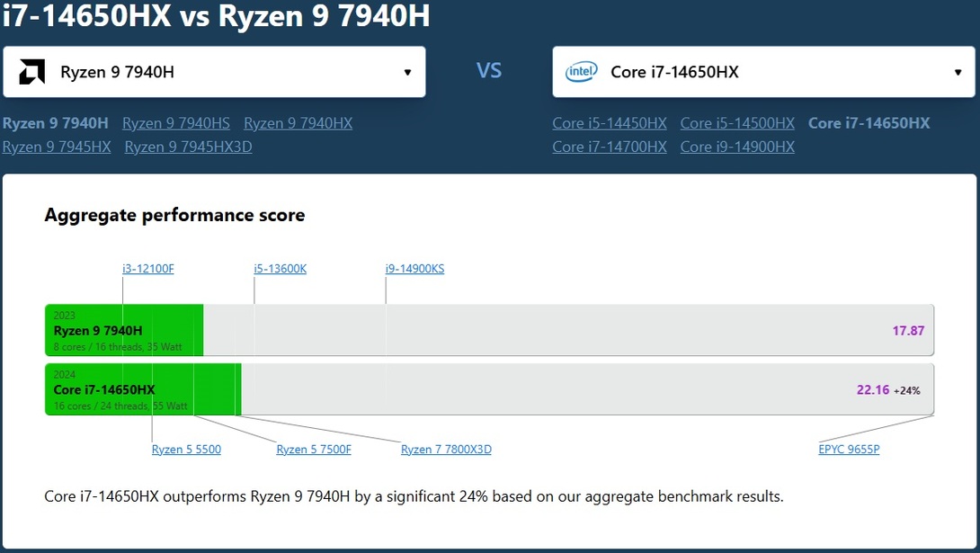
Task: Open Core i9-14900HX comparison link
Action: pos(737,147)
